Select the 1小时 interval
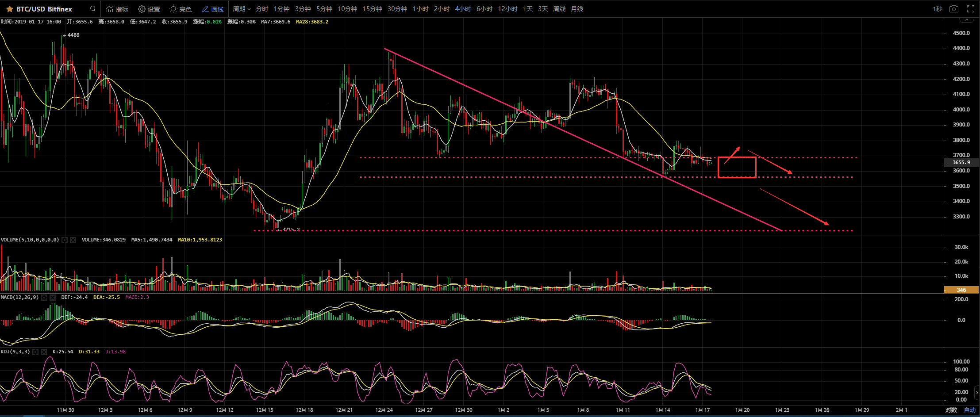 point(420,9)
